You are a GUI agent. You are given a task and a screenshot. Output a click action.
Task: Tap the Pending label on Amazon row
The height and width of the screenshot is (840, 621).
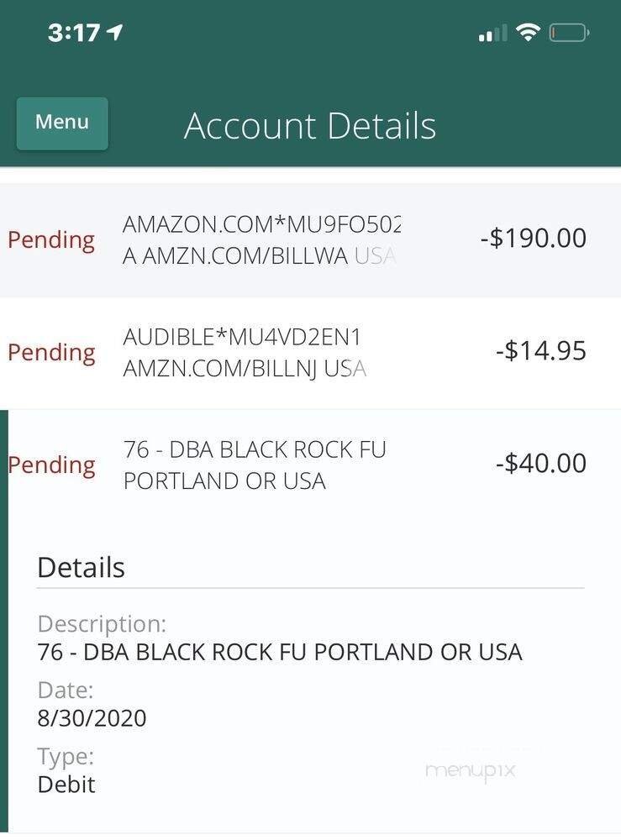coord(51,239)
